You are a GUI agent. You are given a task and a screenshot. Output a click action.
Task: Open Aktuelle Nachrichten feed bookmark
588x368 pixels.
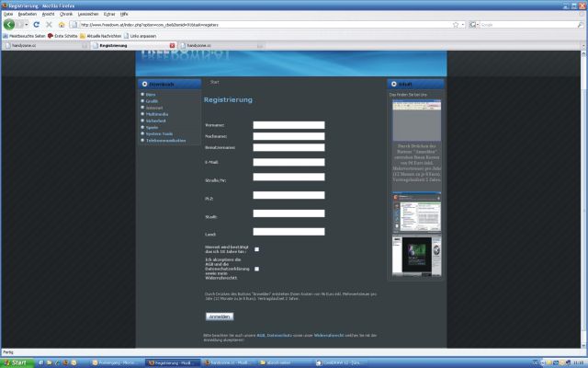(100, 36)
